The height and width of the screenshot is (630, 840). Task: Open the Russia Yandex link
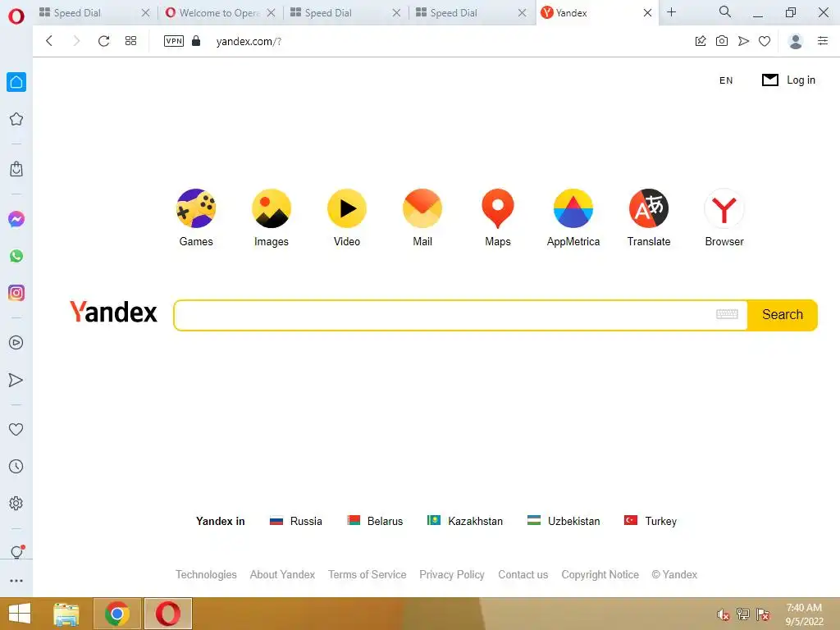[295, 521]
